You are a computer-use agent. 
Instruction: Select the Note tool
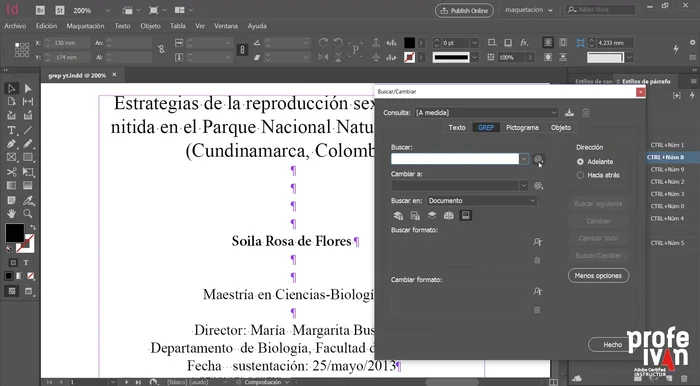point(12,200)
